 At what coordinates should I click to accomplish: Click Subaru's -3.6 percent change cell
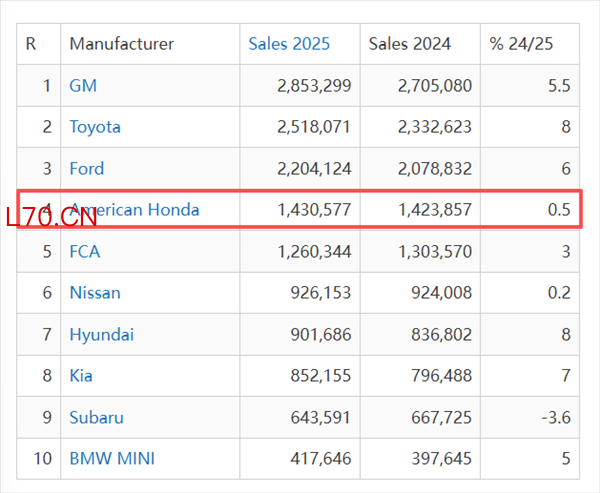point(557,417)
